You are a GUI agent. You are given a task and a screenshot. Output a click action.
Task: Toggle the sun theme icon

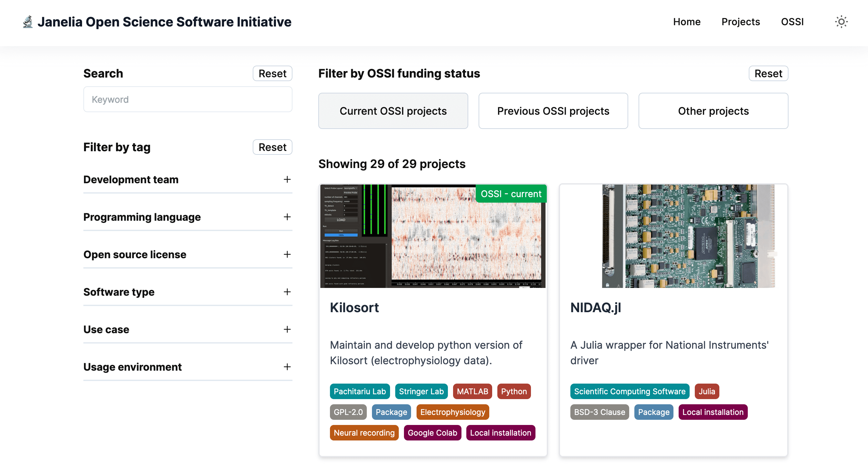[x=841, y=22]
